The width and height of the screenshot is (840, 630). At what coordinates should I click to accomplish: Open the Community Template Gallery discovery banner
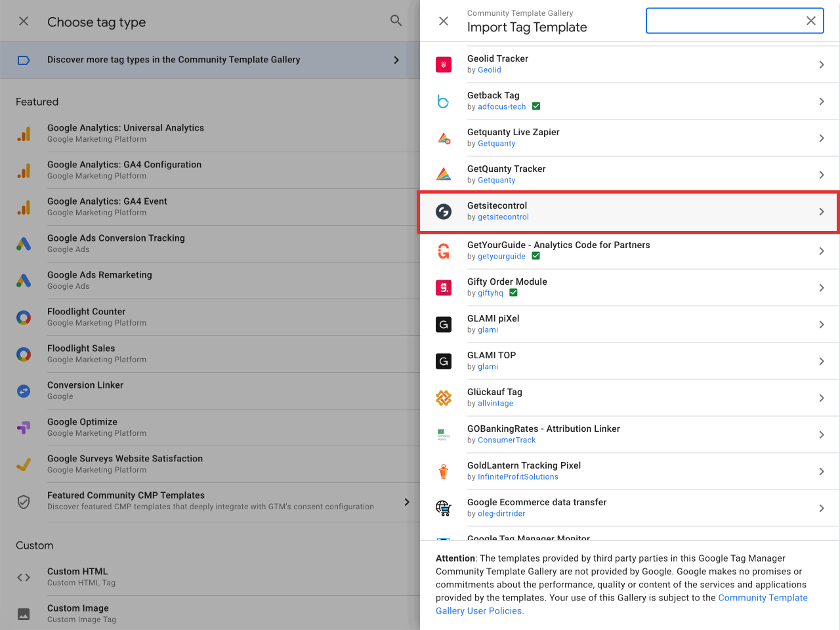[x=210, y=59]
